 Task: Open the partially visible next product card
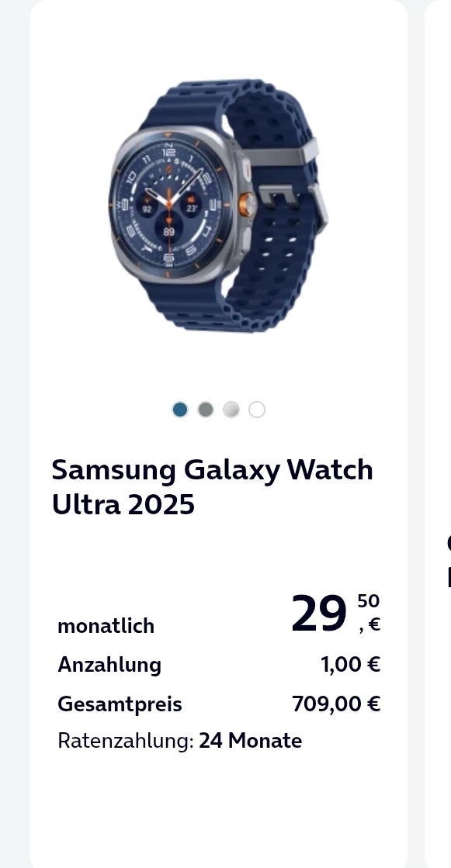pyautogui.click(x=438, y=434)
